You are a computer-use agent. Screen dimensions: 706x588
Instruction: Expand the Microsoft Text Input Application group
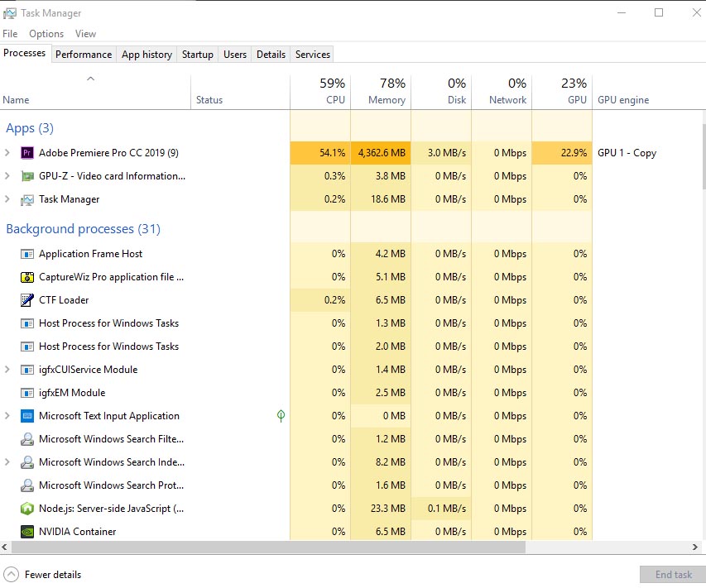click(x=7, y=416)
